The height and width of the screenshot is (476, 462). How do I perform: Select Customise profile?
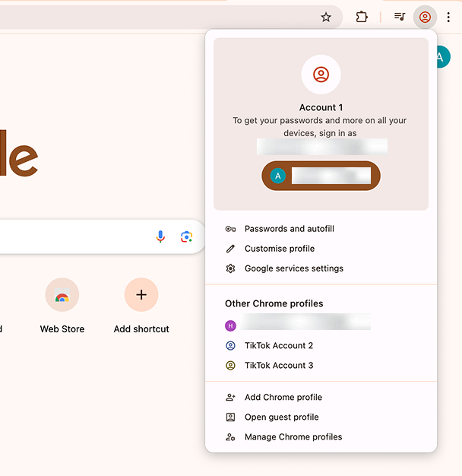point(279,249)
